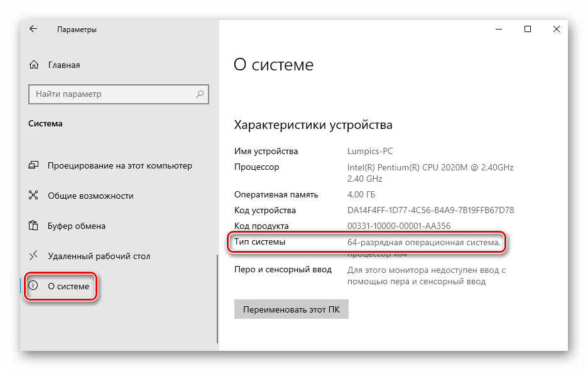The width and height of the screenshot is (588, 371).
Task: Select the Характеристики устройства heading
Action: [x=313, y=125]
